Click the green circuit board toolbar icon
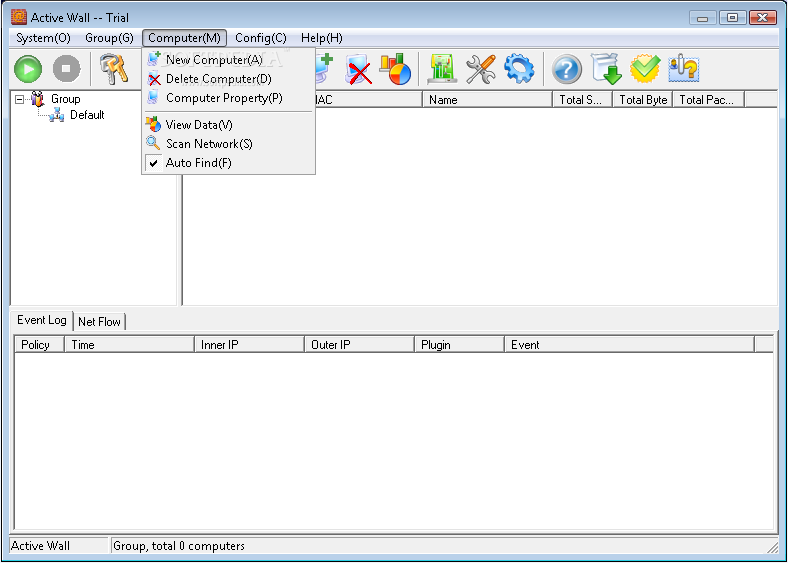Image resolution: width=788 pixels, height=563 pixels. tap(442, 69)
